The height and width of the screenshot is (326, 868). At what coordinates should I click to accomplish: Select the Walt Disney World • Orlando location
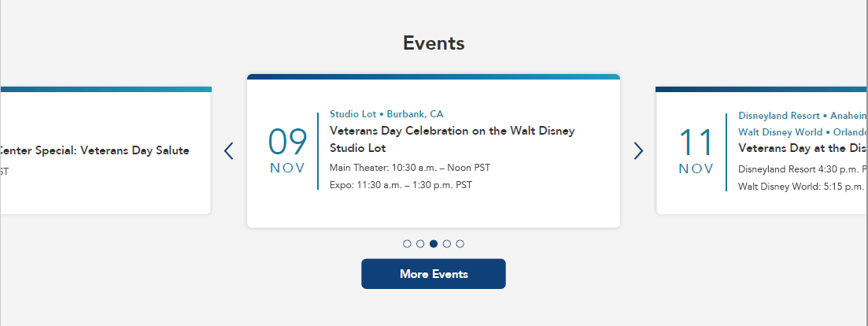click(x=802, y=132)
